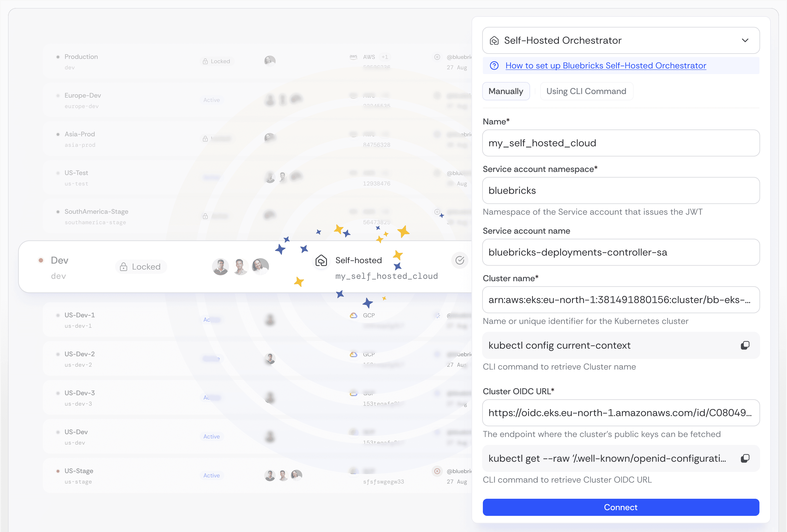Click the Self-Hosted Orchestrator house icon
This screenshot has height=532, width=787.
(x=494, y=40)
